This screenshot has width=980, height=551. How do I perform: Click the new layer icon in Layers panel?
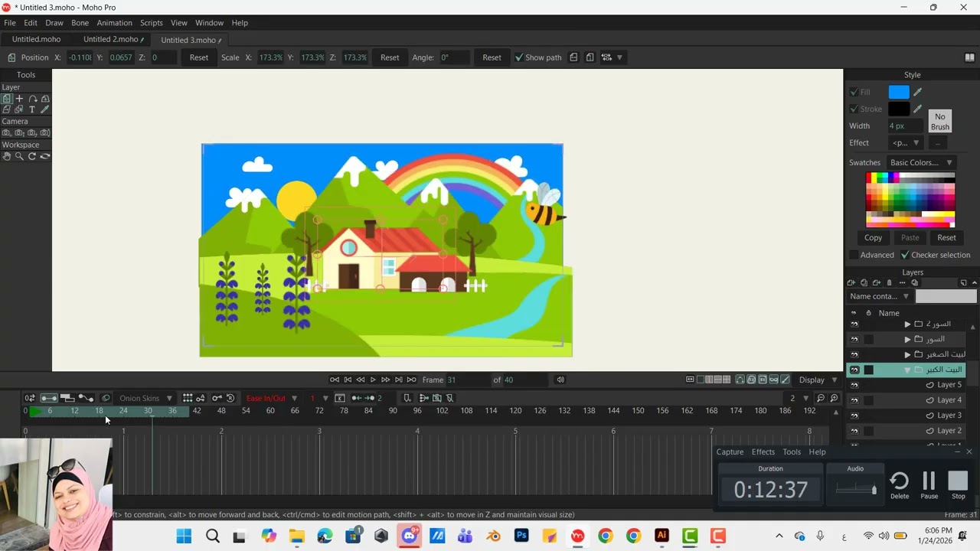851,283
